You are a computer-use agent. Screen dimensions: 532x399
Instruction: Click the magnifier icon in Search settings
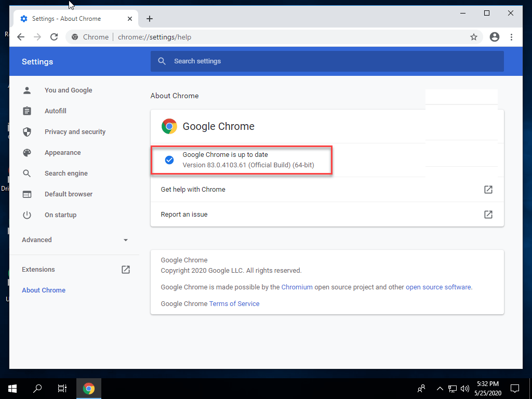coord(162,61)
